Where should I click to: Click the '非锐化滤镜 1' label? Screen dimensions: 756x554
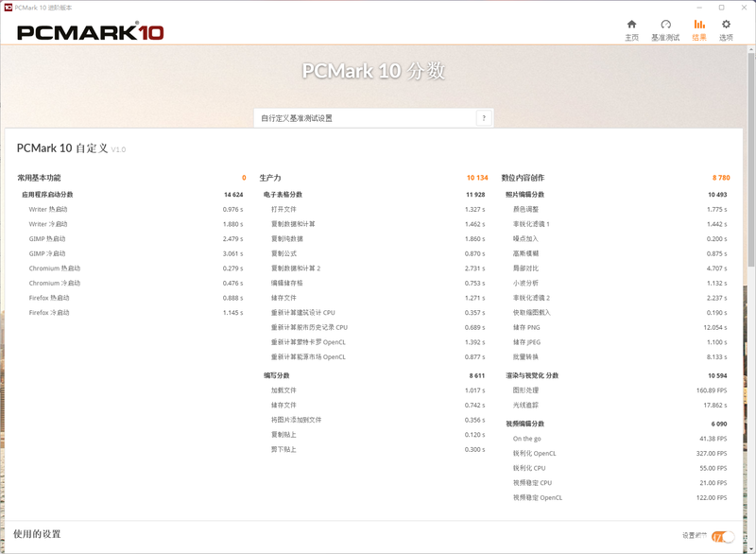tap(531, 224)
